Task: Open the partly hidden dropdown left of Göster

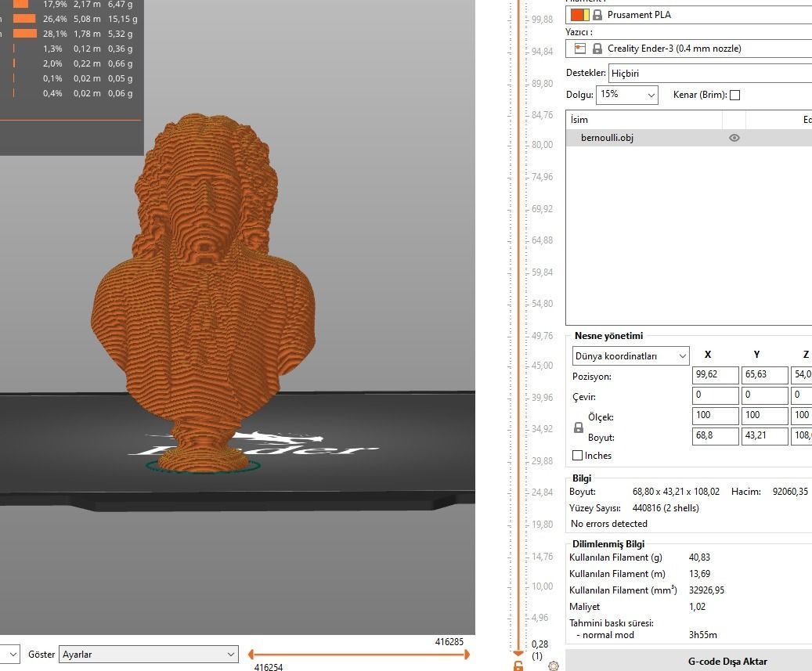Action: pyautogui.click(x=10, y=655)
